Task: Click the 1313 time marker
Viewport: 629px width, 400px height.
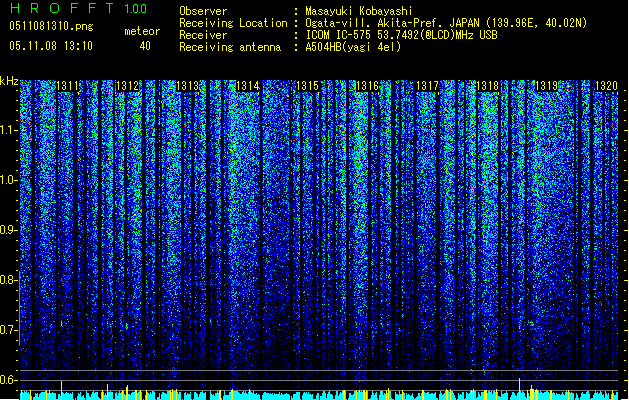Action: [187, 86]
